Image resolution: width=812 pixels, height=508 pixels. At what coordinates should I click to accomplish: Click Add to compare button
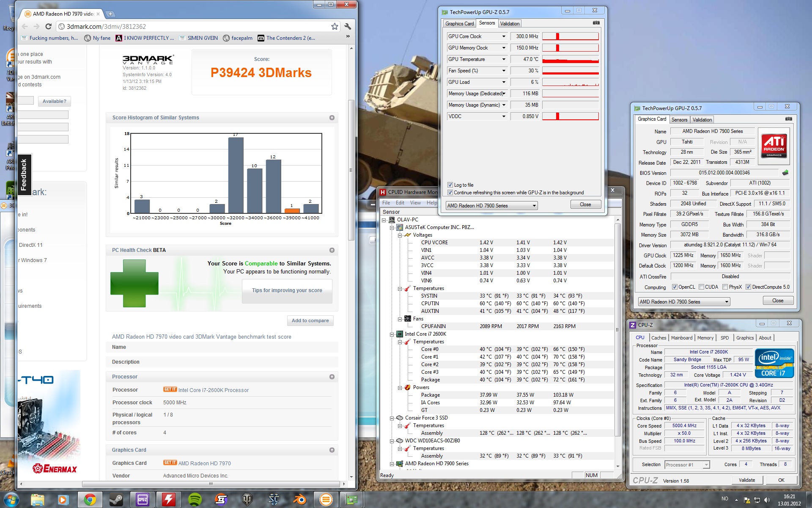coord(310,320)
